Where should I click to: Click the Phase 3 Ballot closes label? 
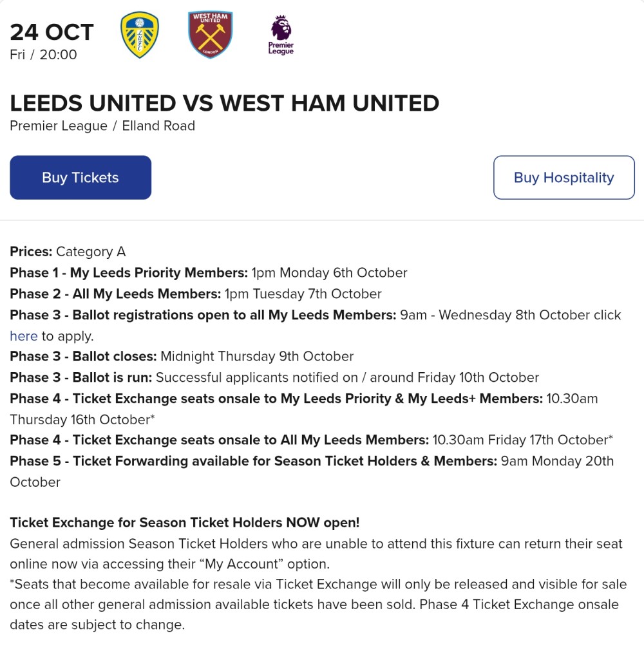click(x=83, y=357)
